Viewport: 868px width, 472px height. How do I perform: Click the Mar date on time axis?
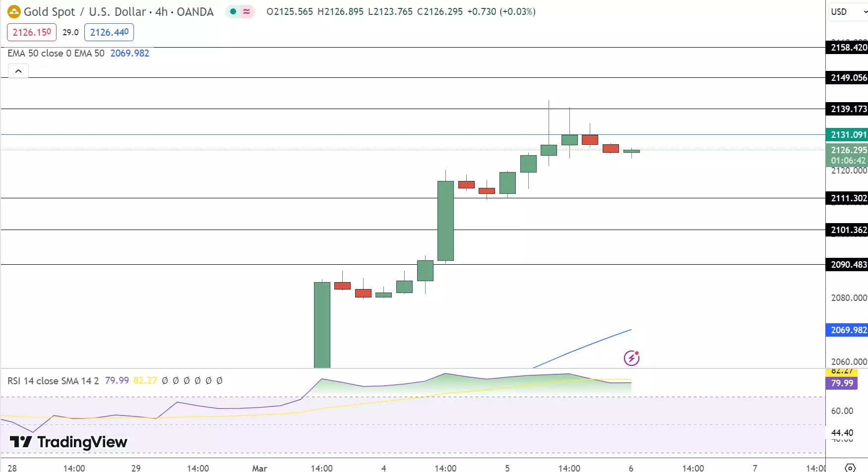coord(259,468)
